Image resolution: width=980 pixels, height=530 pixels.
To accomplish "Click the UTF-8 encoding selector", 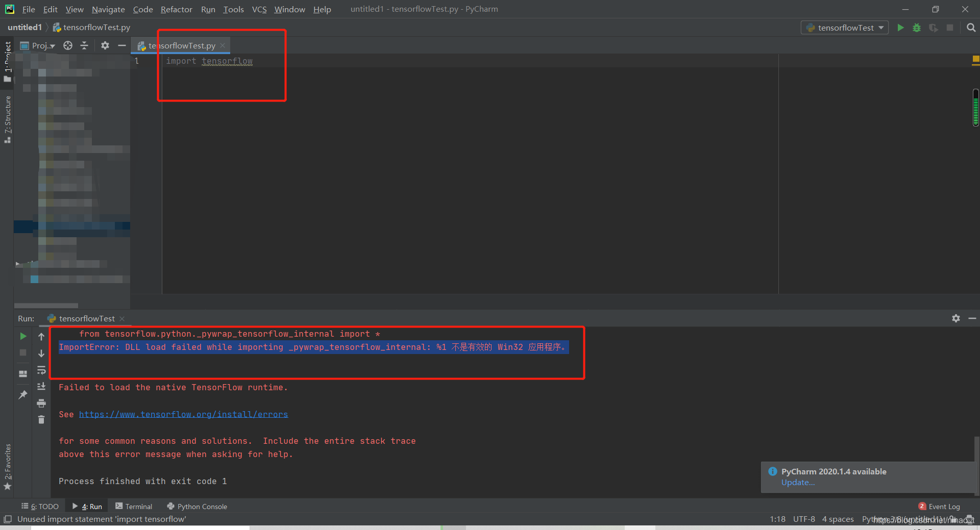I will [804, 519].
